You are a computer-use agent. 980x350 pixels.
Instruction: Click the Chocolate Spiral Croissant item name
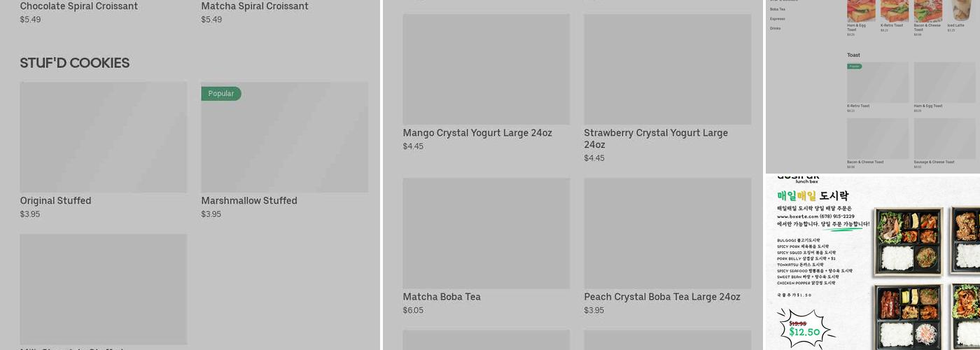tap(79, 6)
